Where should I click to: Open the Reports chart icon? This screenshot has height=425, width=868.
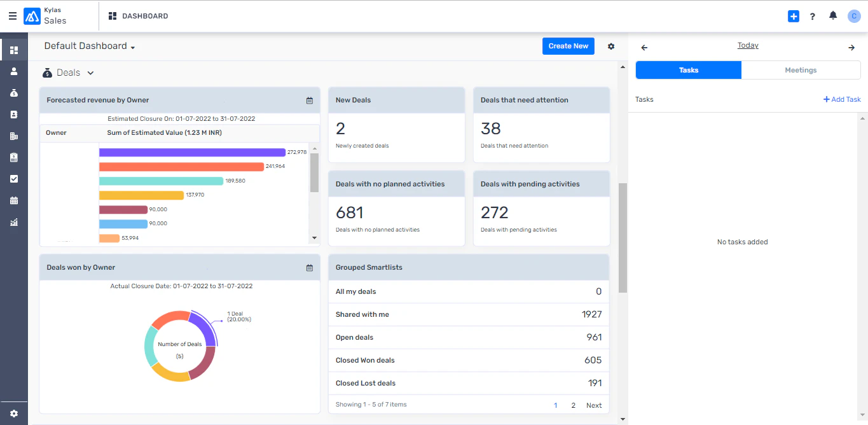coord(13,221)
